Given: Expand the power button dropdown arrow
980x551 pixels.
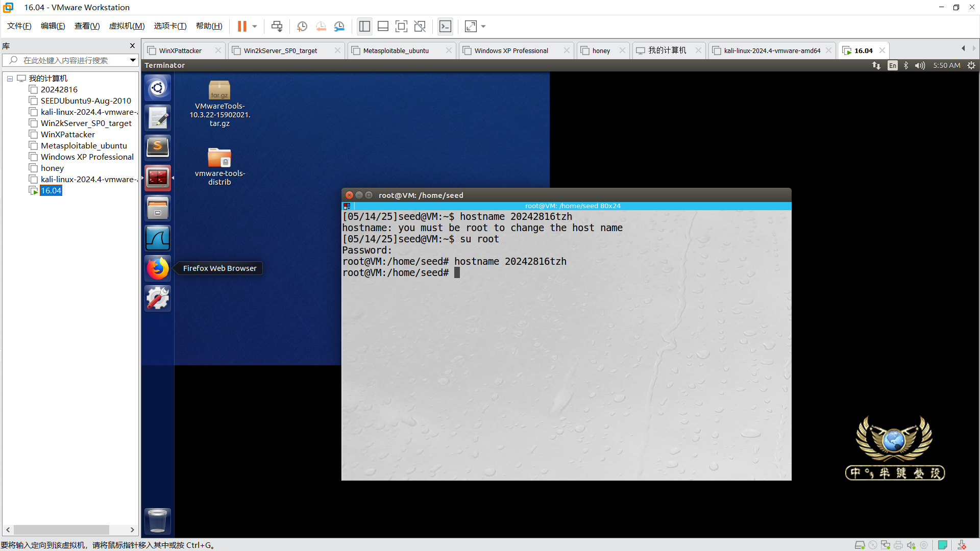Looking at the screenshot, I should coord(255,27).
